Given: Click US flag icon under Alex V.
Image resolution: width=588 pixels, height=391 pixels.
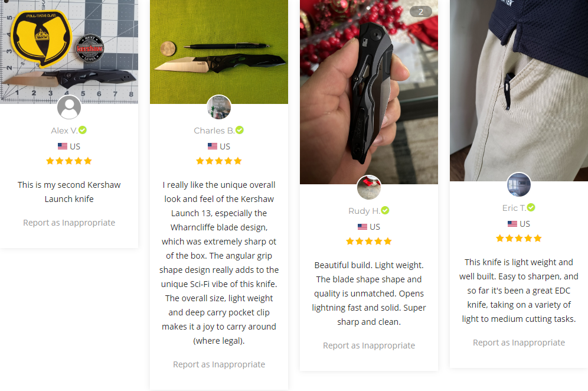Looking at the screenshot, I should pyautogui.click(x=63, y=146).
